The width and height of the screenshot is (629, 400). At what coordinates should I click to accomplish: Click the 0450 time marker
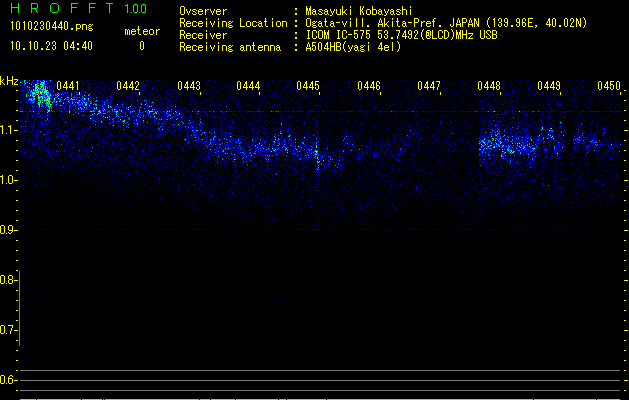click(609, 85)
